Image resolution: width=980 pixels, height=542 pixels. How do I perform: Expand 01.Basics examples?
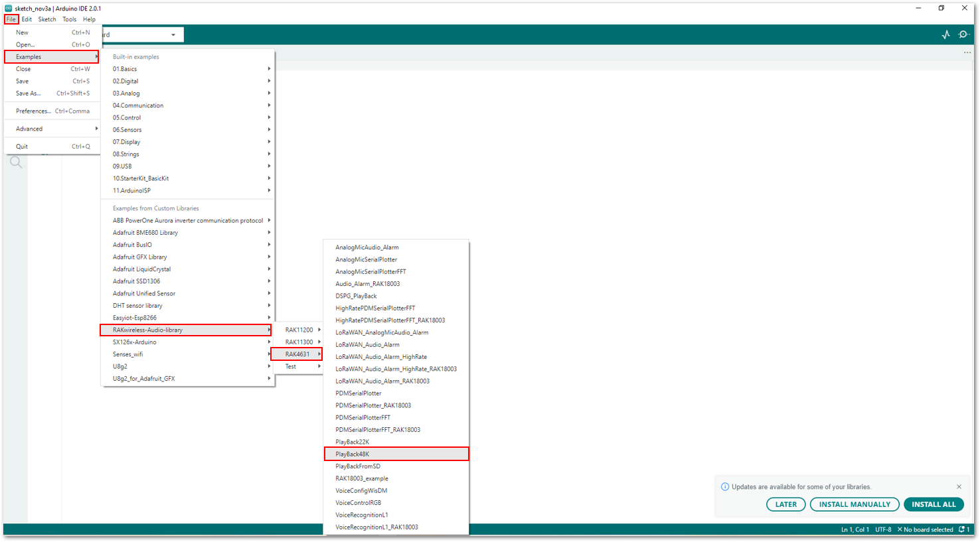click(x=188, y=69)
